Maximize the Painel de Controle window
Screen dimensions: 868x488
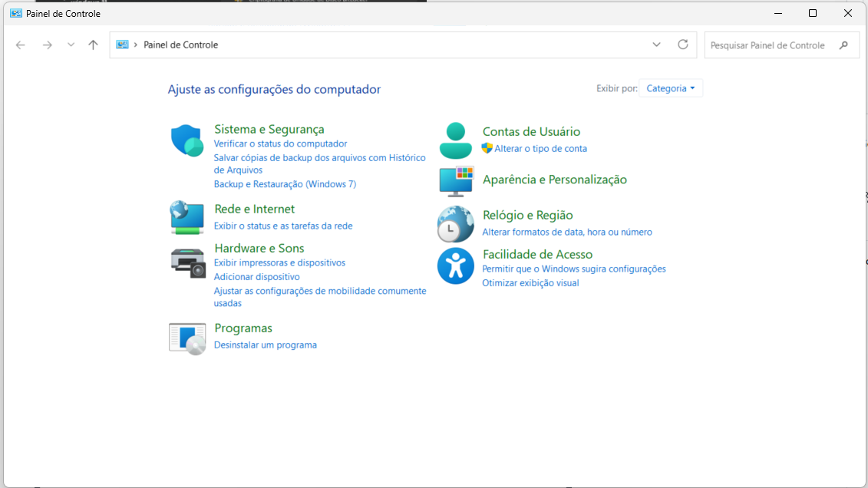pyautogui.click(x=813, y=13)
